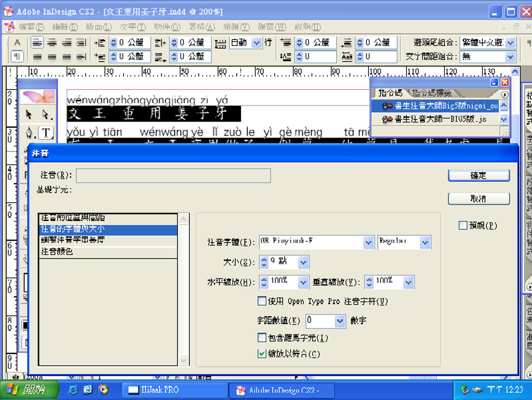Enable the 預視 preview checkbox

pyautogui.click(x=463, y=225)
